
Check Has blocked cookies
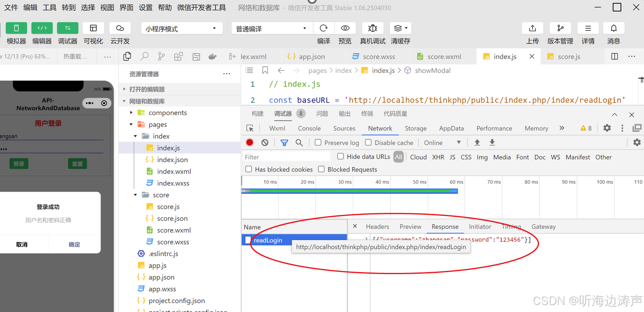click(248, 169)
